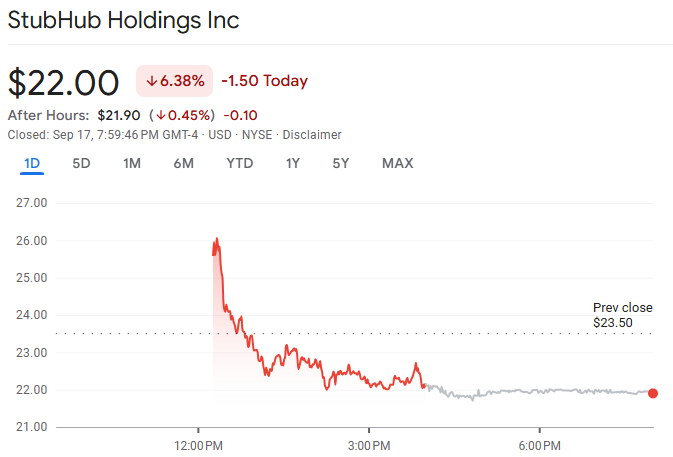This screenshot has width=673, height=457.
Task: Click the 12:00 PM time axis label
Action: (198, 444)
